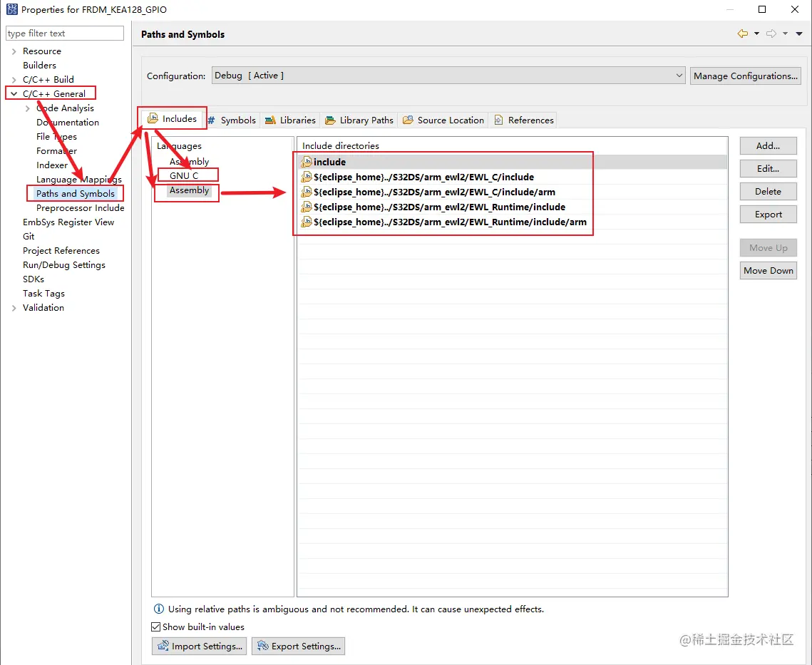Open the forward history dropdown arrow

(785, 33)
